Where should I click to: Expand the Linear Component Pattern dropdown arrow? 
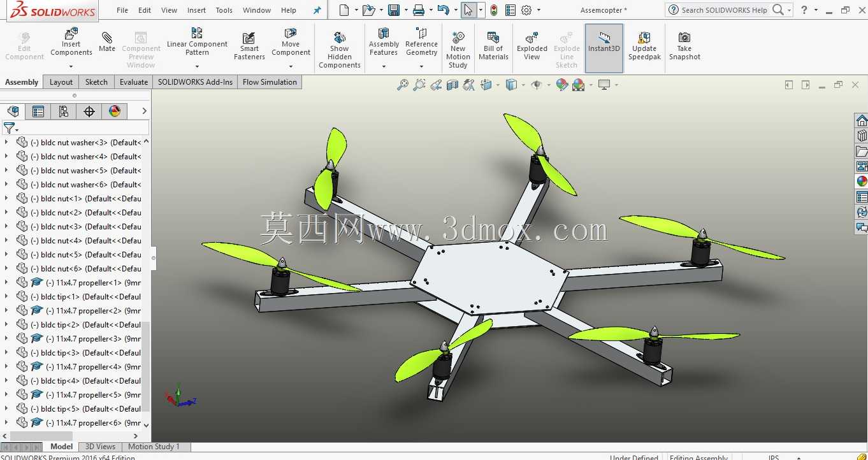tap(197, 66)
